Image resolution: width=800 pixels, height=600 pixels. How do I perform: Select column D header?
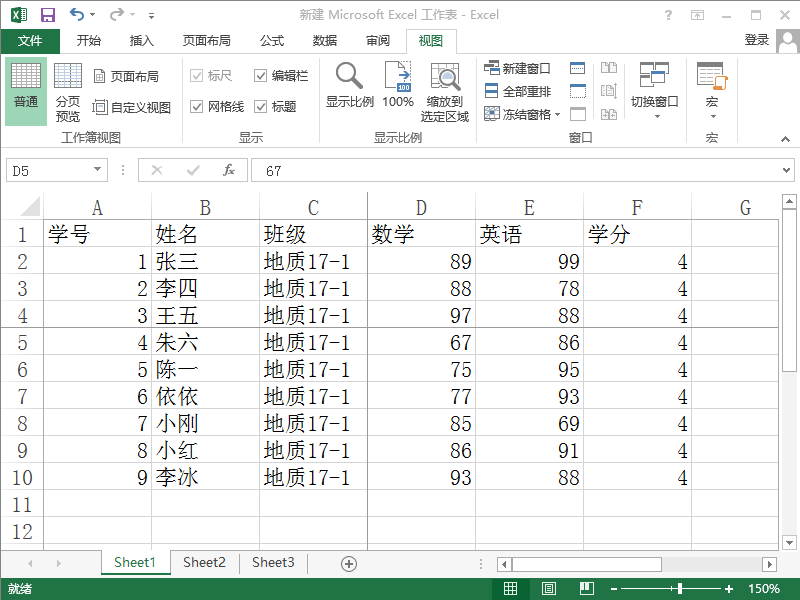pos(421,207)
